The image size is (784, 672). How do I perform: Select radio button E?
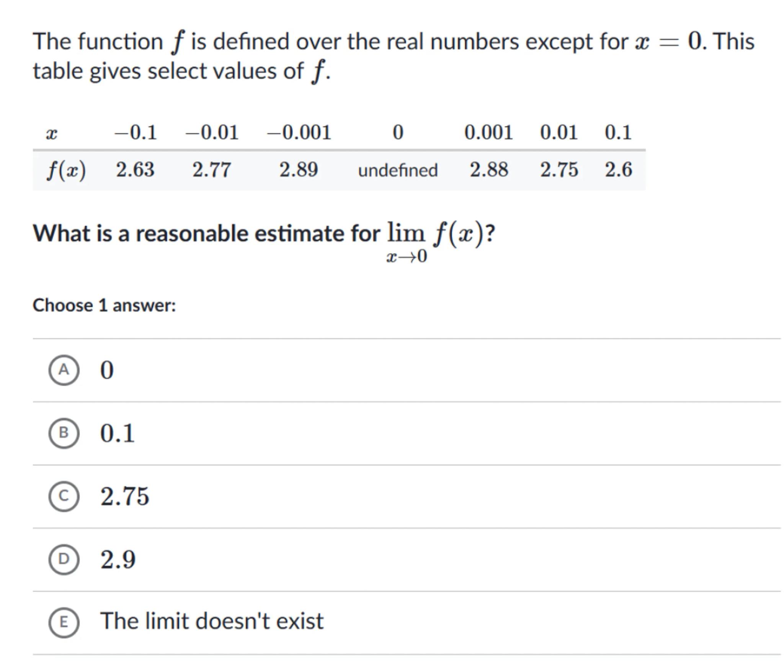pyautogui.click(x=64, y=622)
